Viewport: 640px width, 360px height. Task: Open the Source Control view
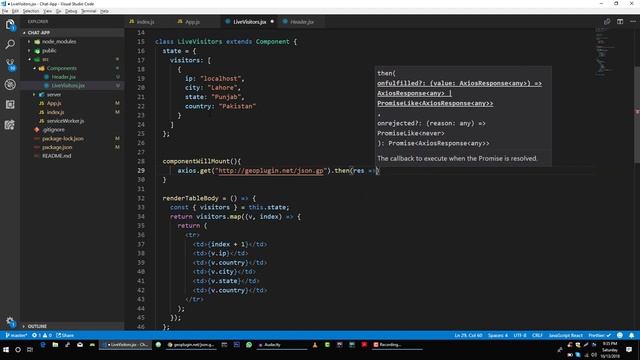click(x=10, y=64)
